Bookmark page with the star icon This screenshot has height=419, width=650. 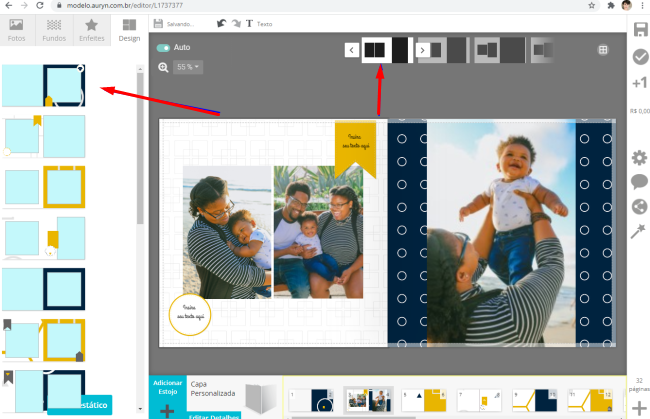pos(592,5)
